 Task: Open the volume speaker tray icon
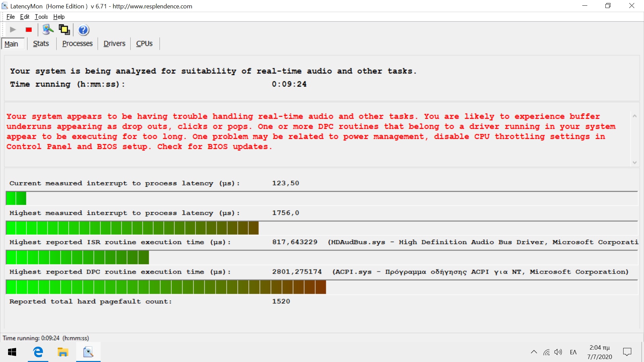click(558, 352)
